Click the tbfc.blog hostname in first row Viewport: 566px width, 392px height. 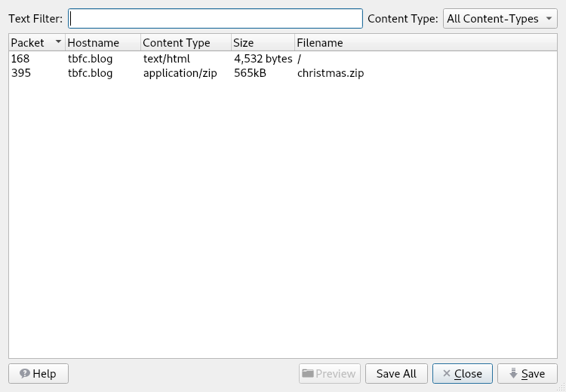point(90,58)
